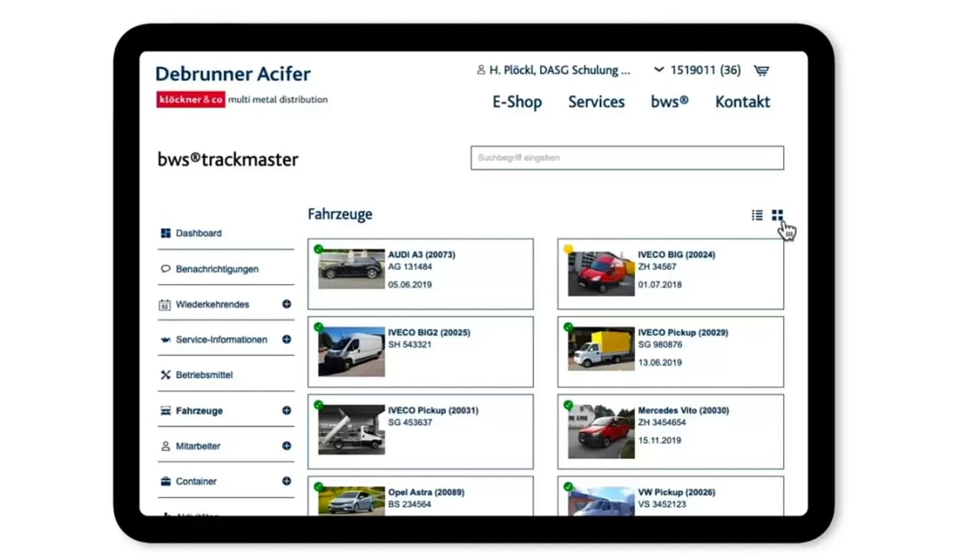The image size is (959, 560).
Task: Select the Mercedes Vito (20030) thumbnail
Action: [x=601, y=430]
